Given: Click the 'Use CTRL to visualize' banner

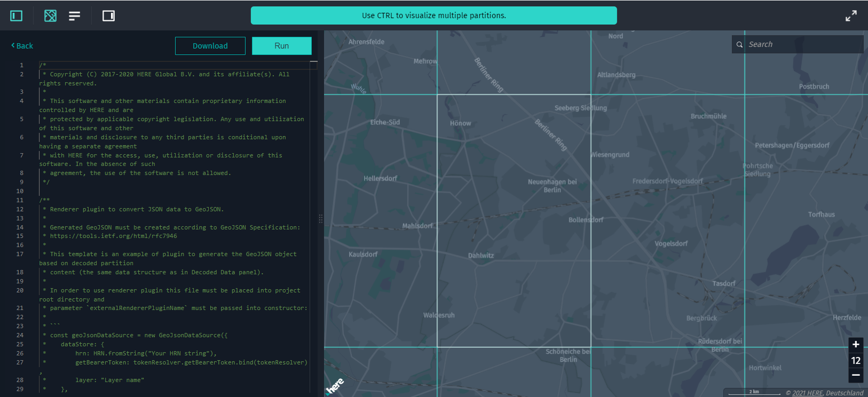Looking at the screenshot, I should 434,15.
